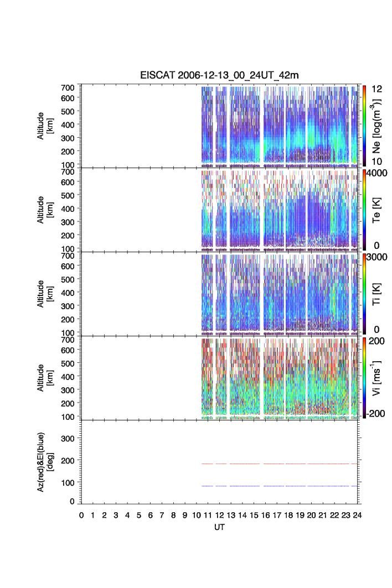Click the 12 tick on the UT axis
Screen dimensions: 392x588
[x=219, y=515]
